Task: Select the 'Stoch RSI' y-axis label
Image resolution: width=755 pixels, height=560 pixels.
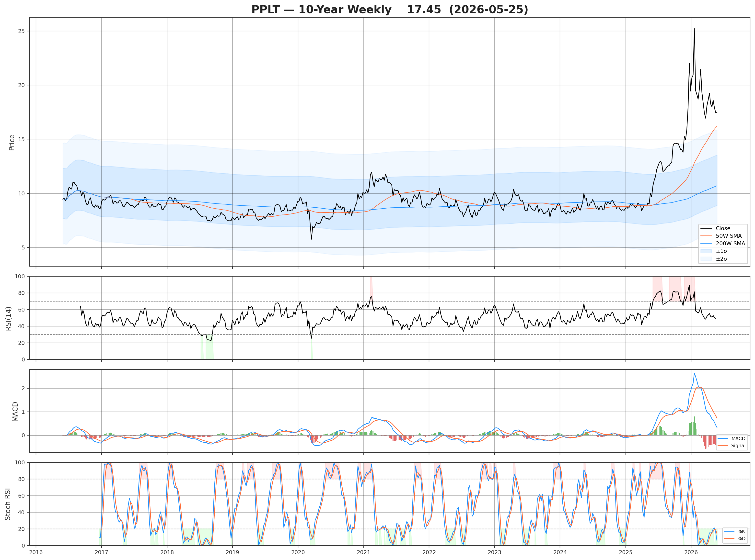Action: (x=8, y=504)
